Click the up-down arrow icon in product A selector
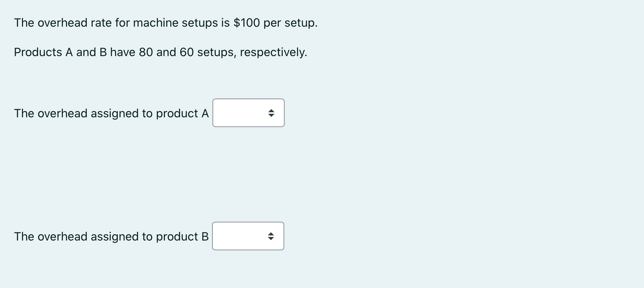Screen dimensions: 644x288 click(x=272, y=113)
